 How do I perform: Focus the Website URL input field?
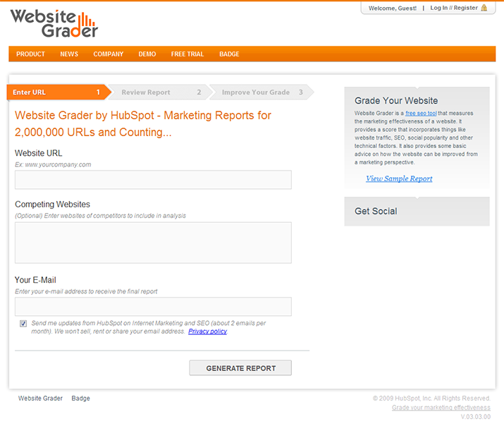pos(153,180)
